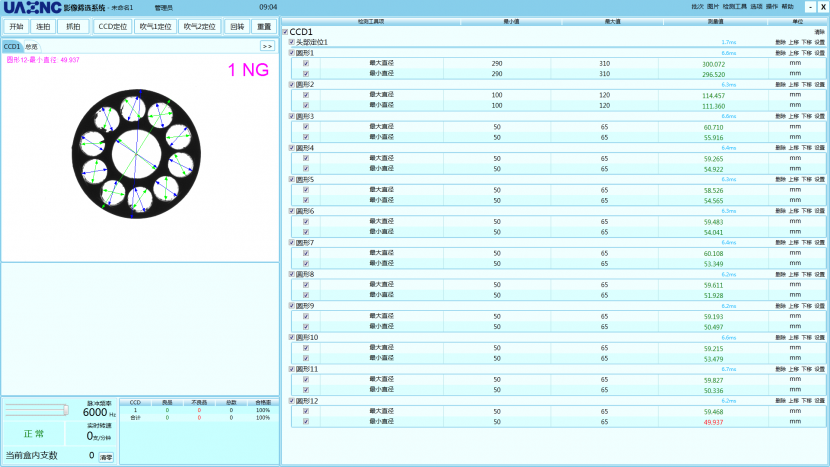
Task: Toggle the 圆形1 group checkbox
Action: tap(292, 53)
